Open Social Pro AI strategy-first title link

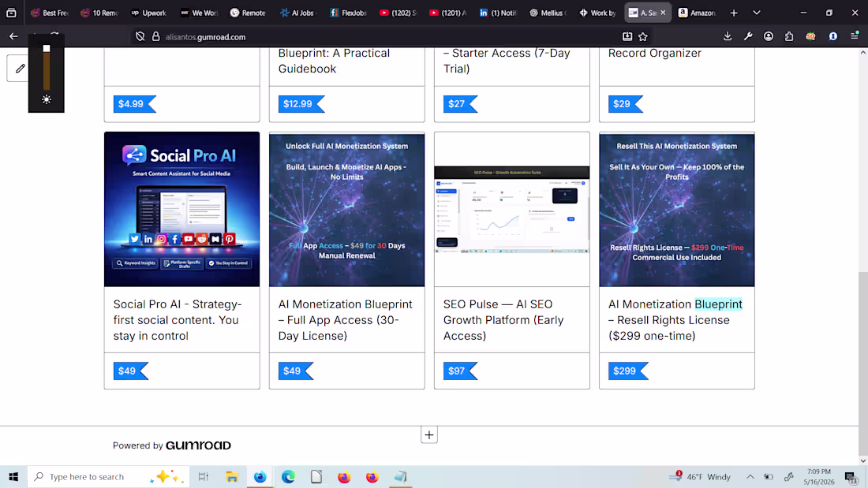[178, 320]
